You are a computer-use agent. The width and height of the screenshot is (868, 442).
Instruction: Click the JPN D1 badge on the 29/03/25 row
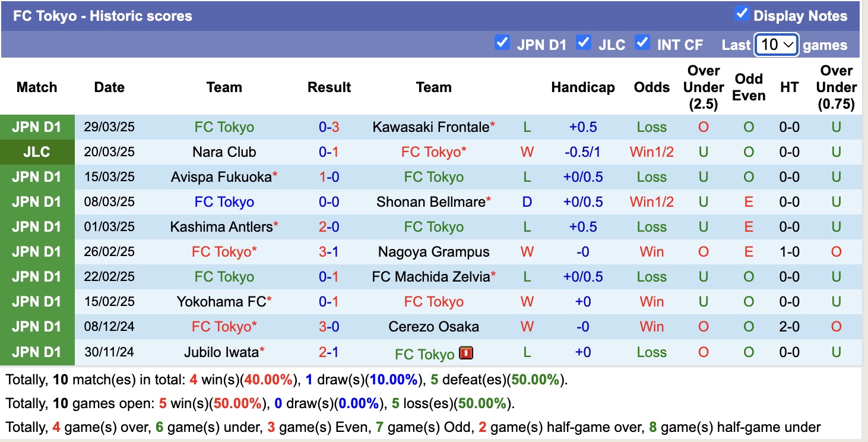[37, 127]
